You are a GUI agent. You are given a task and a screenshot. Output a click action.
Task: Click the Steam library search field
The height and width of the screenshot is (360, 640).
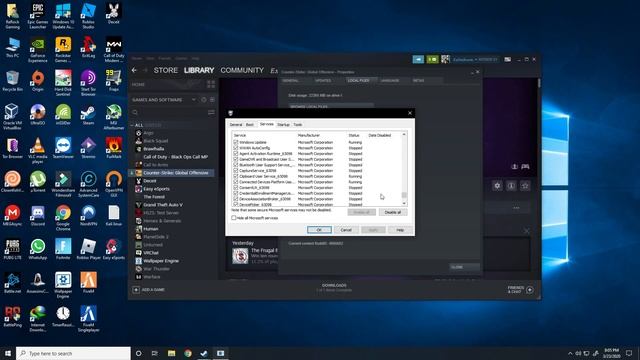pyautogui.click(x=169, y=112)
